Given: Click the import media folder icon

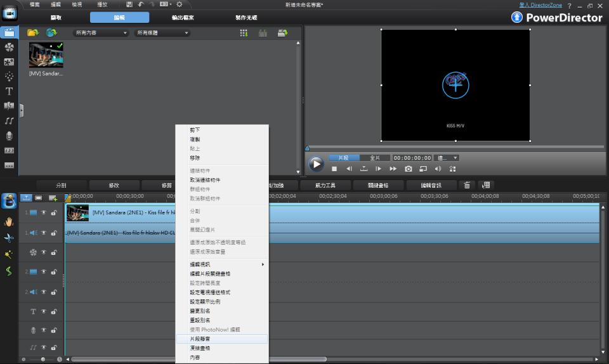Looking at the screenshot, I should 32,33.
